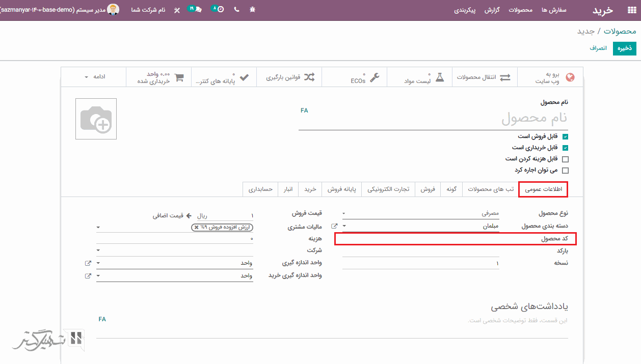Click camera placeholder to upload product image

tap(96, 119)
